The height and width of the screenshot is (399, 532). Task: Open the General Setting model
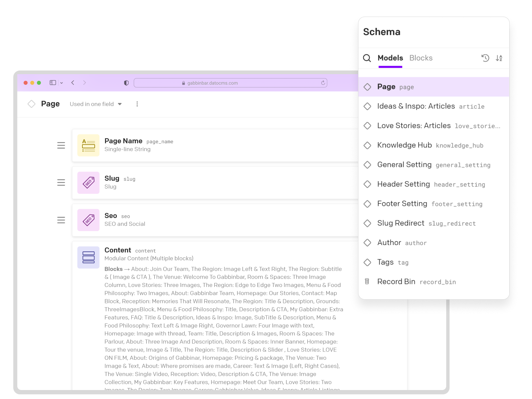(434, 165)
